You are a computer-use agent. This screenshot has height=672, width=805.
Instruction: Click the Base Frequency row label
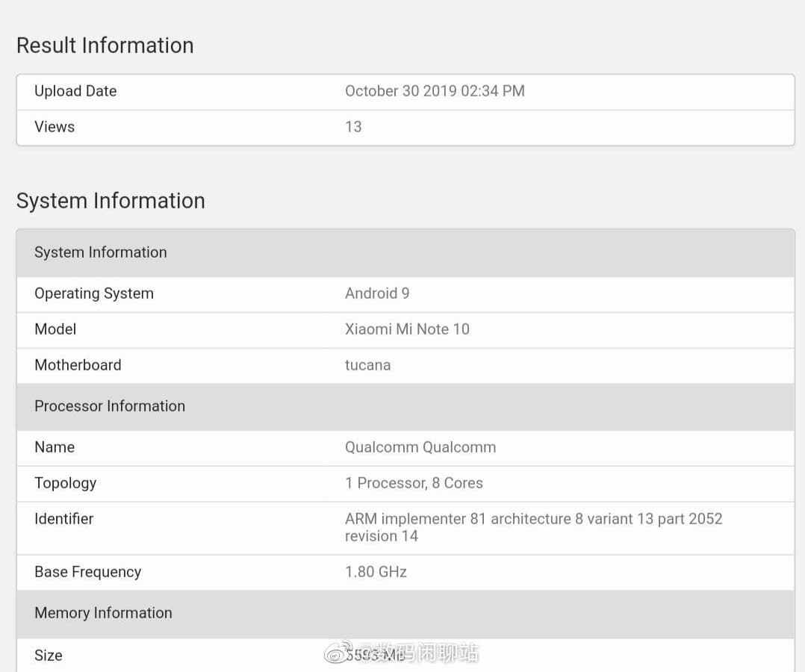coord(88,573)
